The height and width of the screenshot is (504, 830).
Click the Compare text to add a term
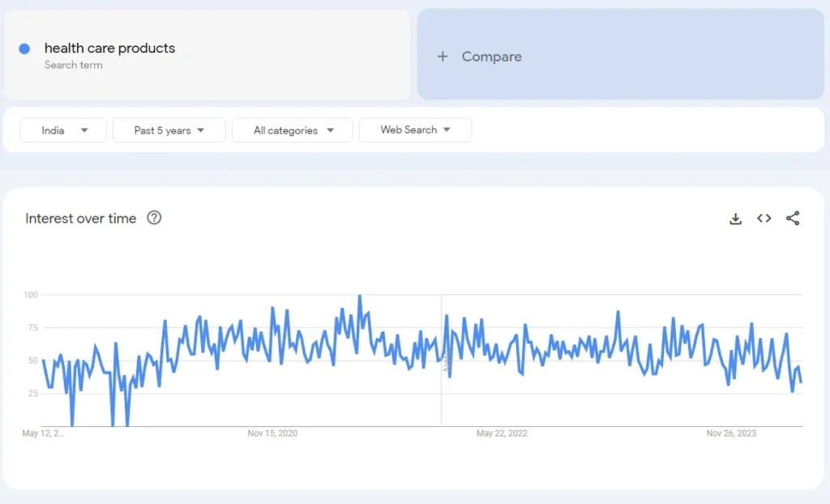(x=491, y=57)
